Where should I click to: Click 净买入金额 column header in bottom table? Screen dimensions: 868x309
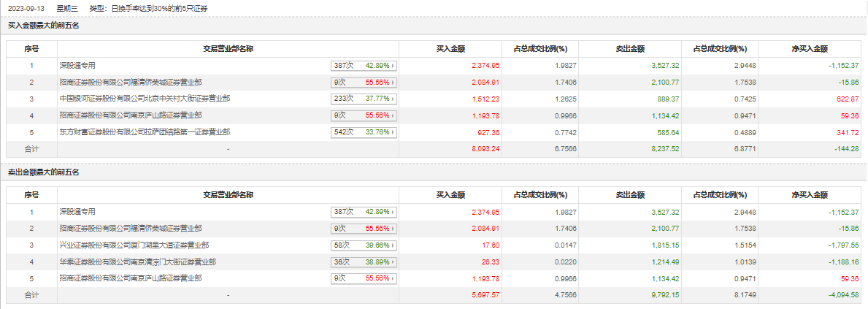point(810,195)
